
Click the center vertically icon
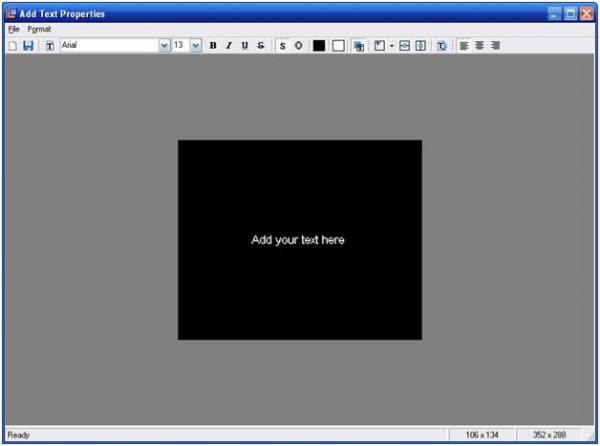pyautogui.click(x=421, y=46)
